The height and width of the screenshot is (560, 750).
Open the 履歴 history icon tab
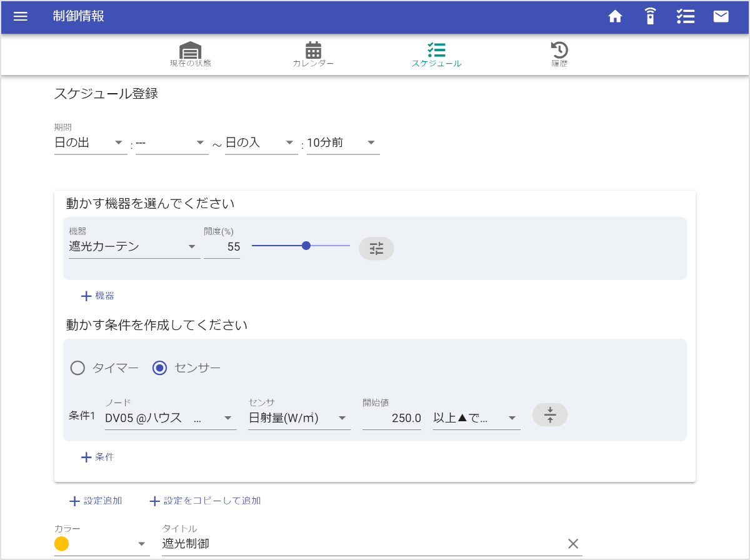click(x=560, y=54)
